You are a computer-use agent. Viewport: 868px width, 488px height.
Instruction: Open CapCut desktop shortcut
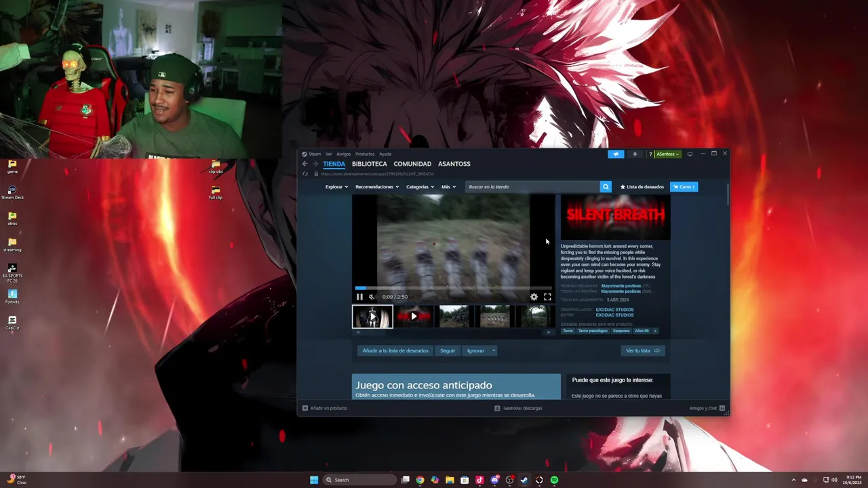(12, 323)
